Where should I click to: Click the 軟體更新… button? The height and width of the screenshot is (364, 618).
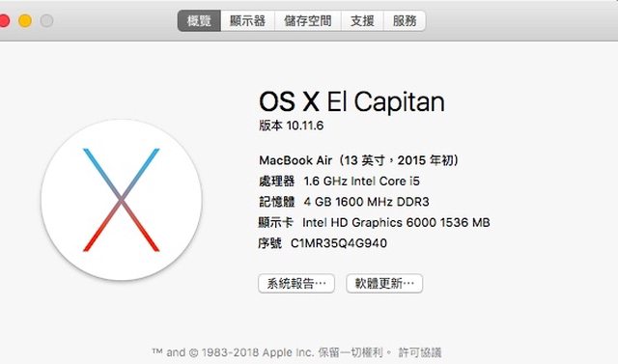[384, 283]
